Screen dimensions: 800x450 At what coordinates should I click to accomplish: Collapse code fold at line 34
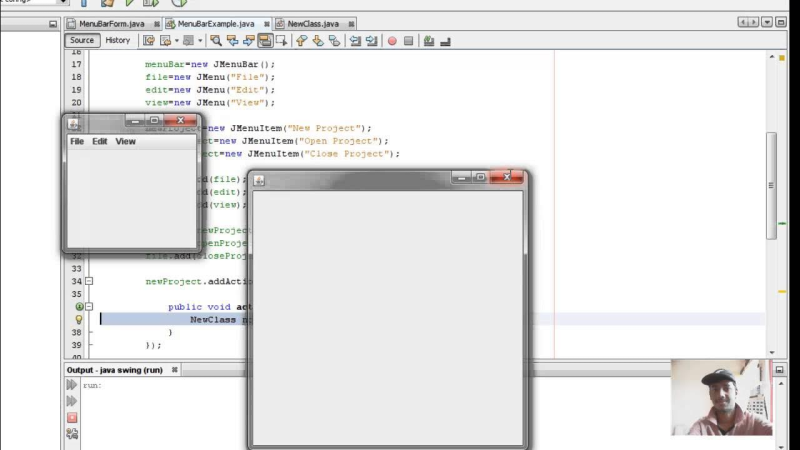tap(89, 281)
